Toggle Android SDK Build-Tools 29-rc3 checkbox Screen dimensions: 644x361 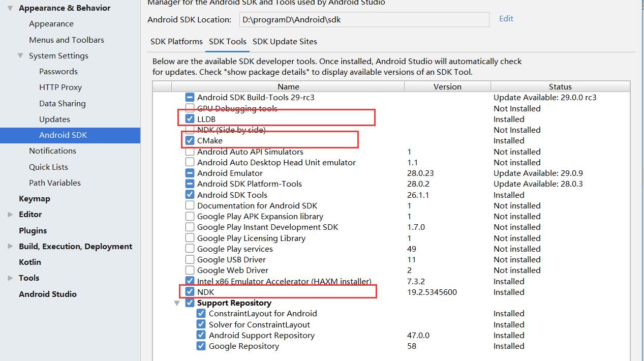coord(190,97)
